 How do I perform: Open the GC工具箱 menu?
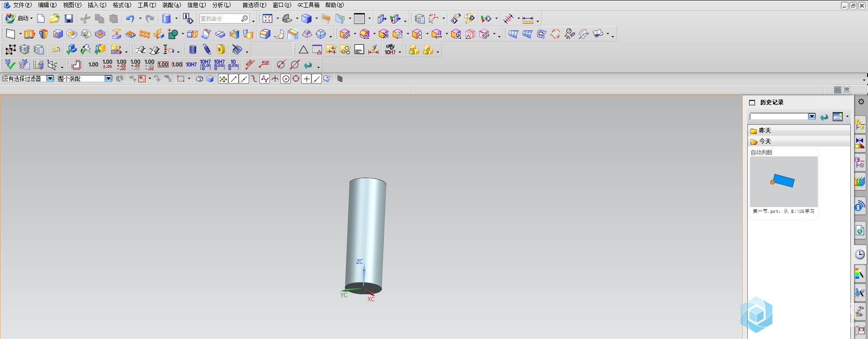308,5
